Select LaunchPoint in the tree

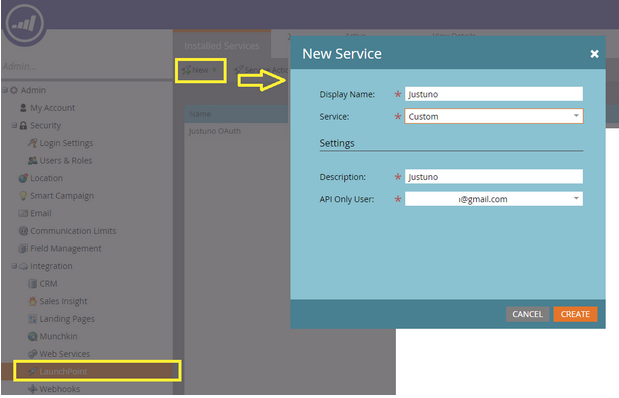64,372
